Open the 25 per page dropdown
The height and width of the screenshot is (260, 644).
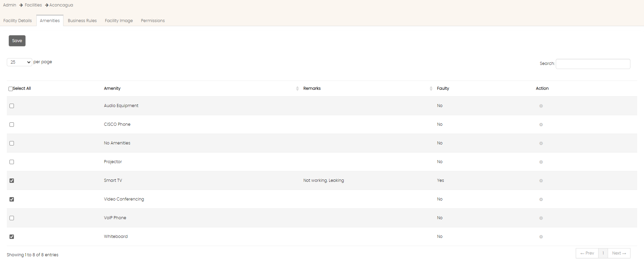[19, 62]
